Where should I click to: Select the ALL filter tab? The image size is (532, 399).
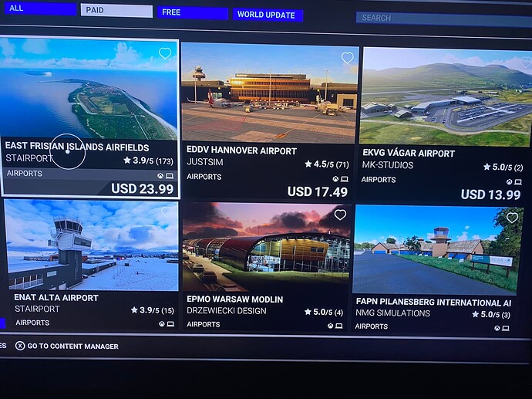40,8
